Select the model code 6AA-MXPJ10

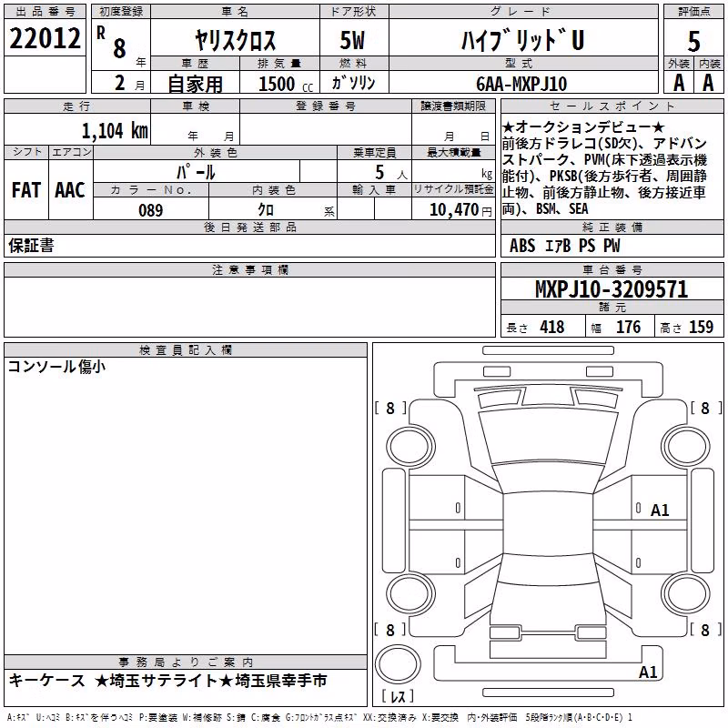(521, 84)
